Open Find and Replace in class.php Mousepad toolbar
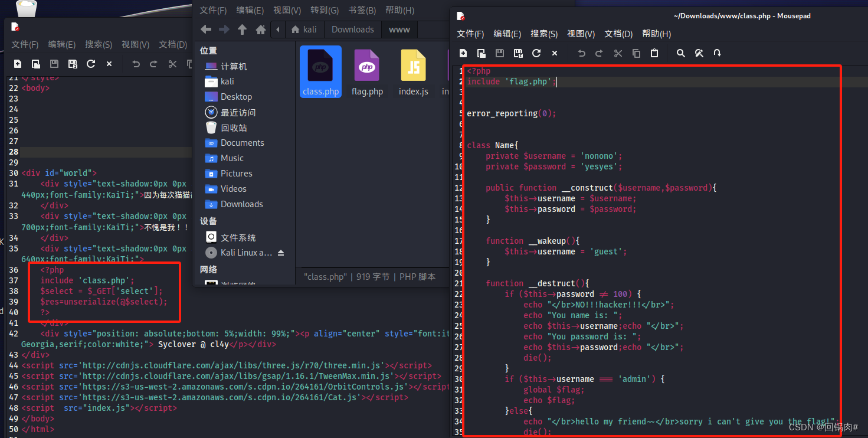Image resolution: width=868 pixels, height=438 pixels. pyautogui.click(x=699, y=53)
